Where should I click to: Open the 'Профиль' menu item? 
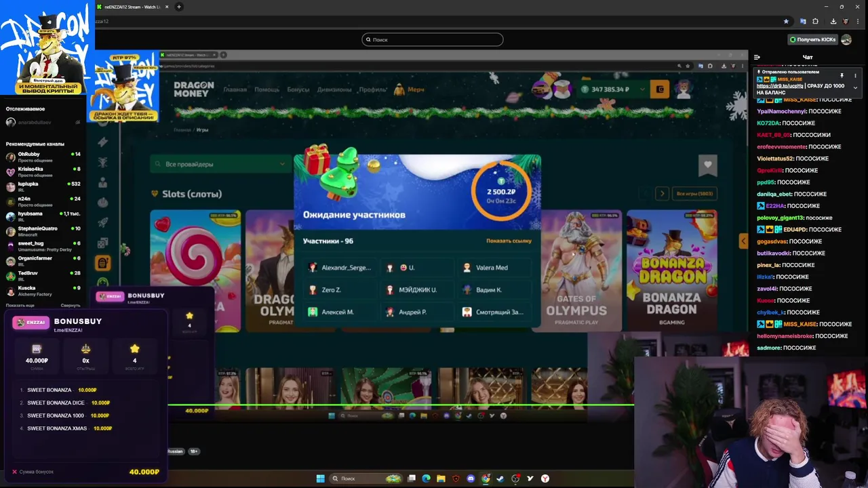(x=373, y=89)
